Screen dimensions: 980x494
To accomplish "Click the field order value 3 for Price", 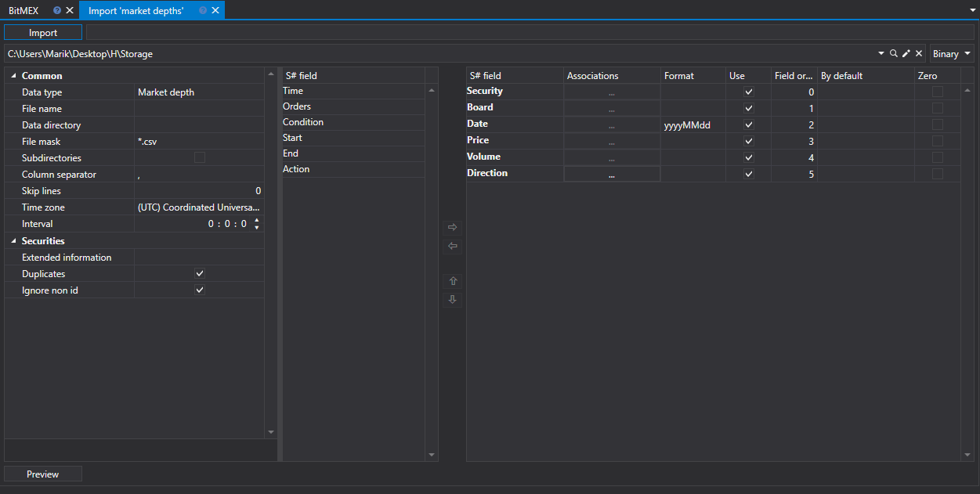I will 794,142.
